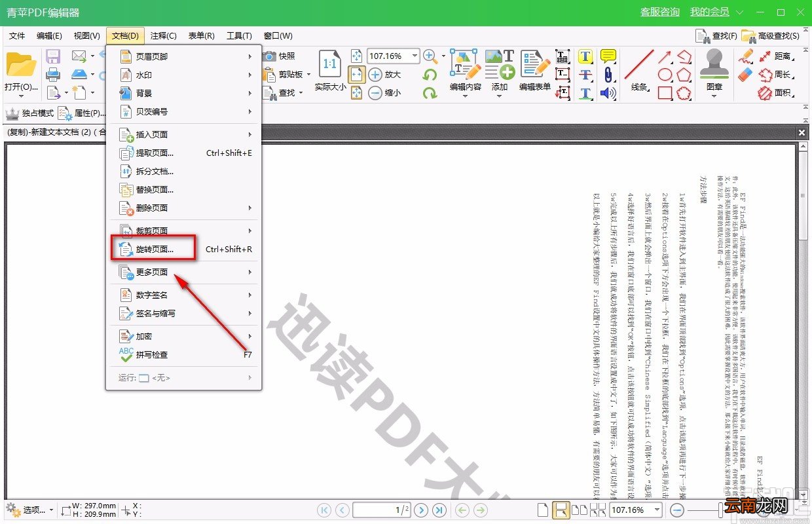Open the Comments menu (注释(C))

pos(163,36)
